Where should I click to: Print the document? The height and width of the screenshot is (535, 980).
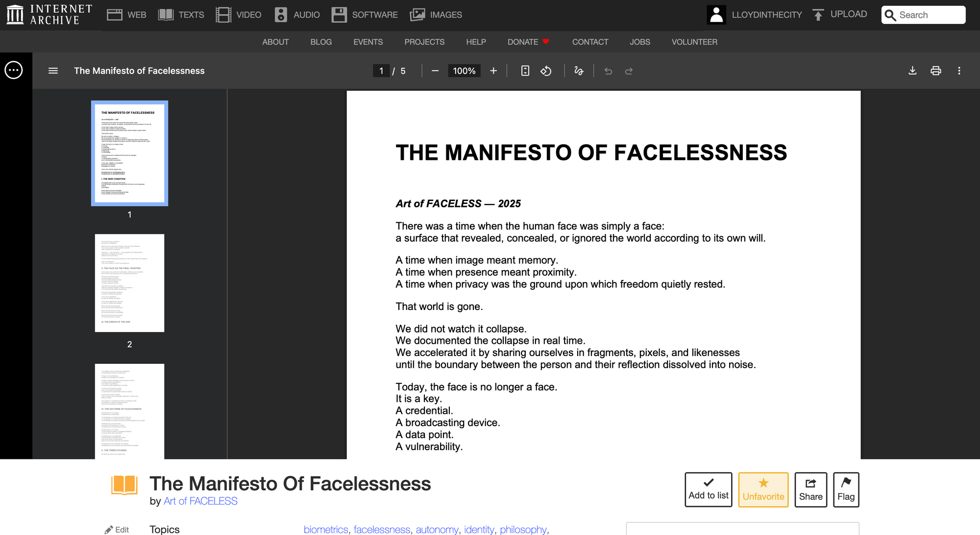coord(935,71)
